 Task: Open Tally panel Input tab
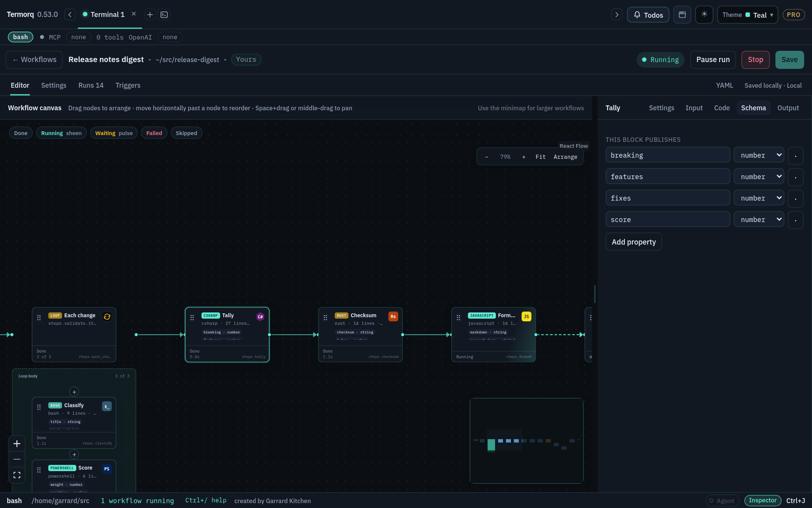694,108
